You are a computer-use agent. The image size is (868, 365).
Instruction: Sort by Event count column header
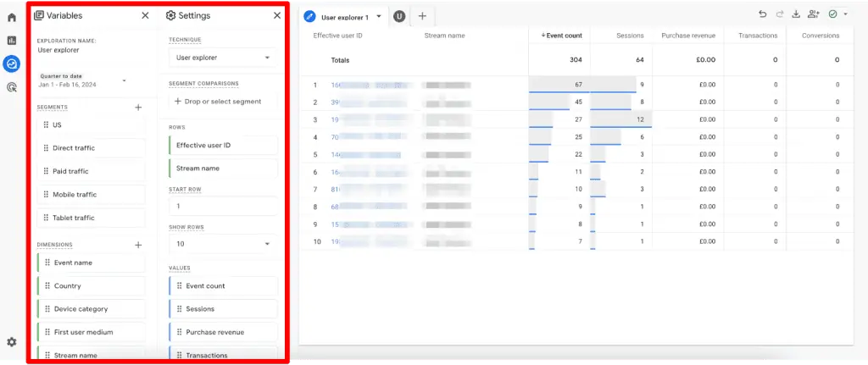pos(561,36)
